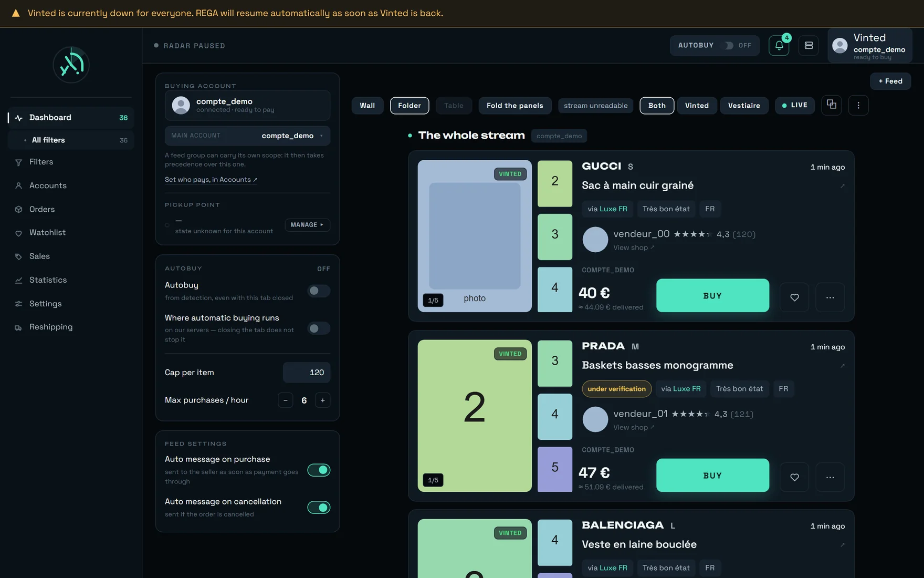Expand the pickup point MANAGE menu
Viewport: 924px width, 578px height.
307,225
